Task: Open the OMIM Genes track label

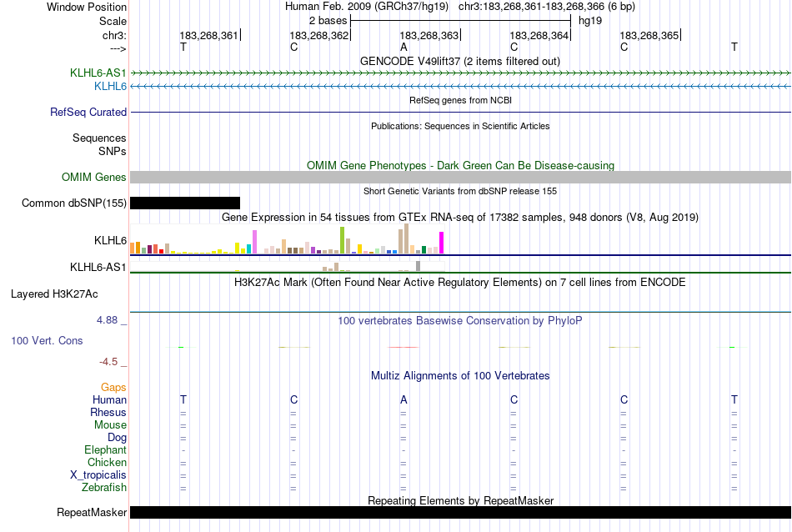Action: click(93, 178)
